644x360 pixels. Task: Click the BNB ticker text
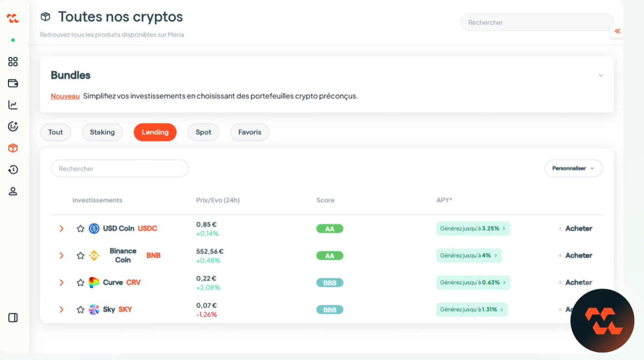(x=153, y=256)
